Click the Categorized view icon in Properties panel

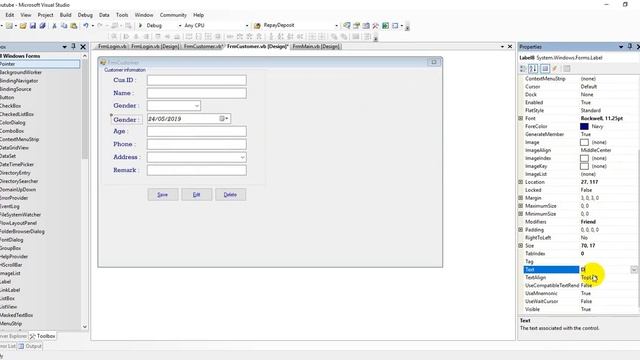click(x=523, y=69)
